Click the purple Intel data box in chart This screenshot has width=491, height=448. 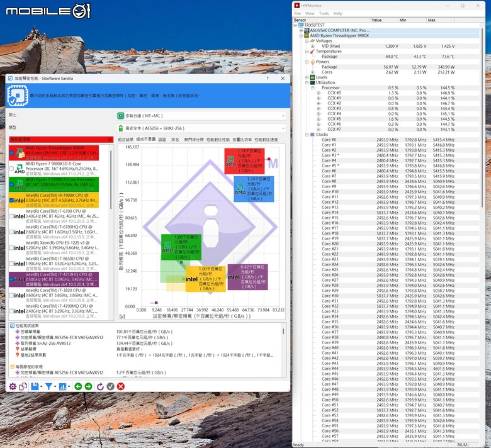tap(247, 277)
